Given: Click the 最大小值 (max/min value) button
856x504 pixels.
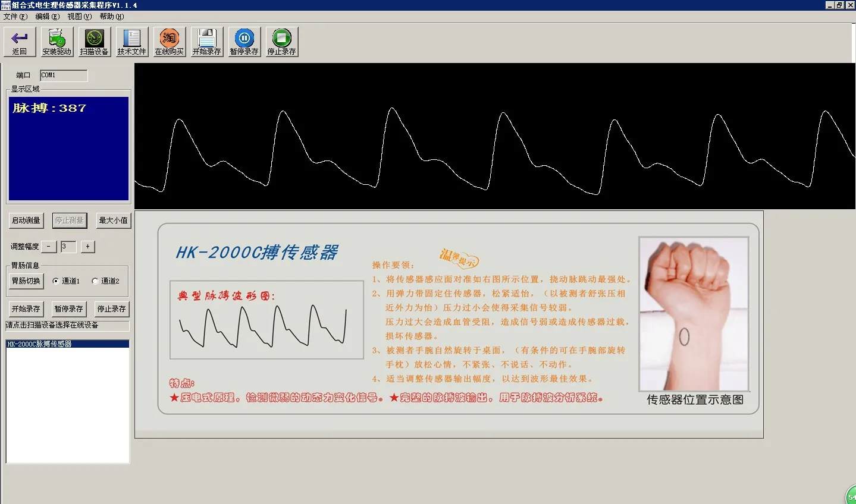Looking at the screenshot, I should click(113, 220).
